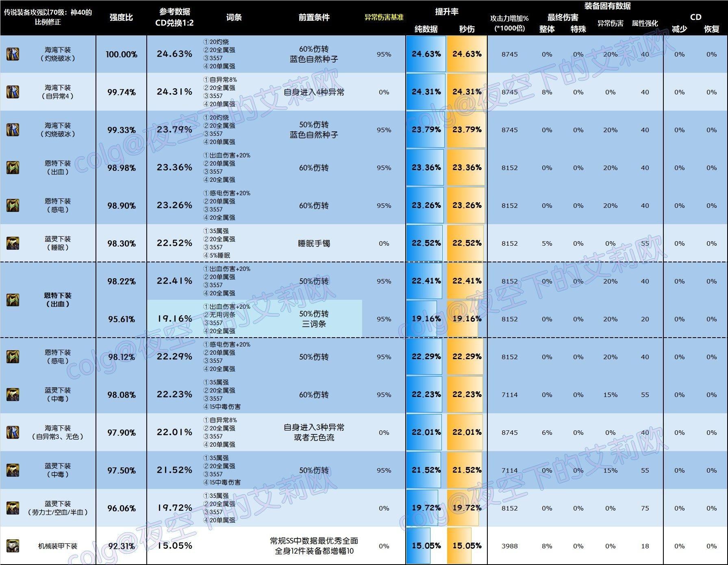Click the 恩特下装(出血) icon in the 98.98% row
728x565 pixels.
(13, 168)
